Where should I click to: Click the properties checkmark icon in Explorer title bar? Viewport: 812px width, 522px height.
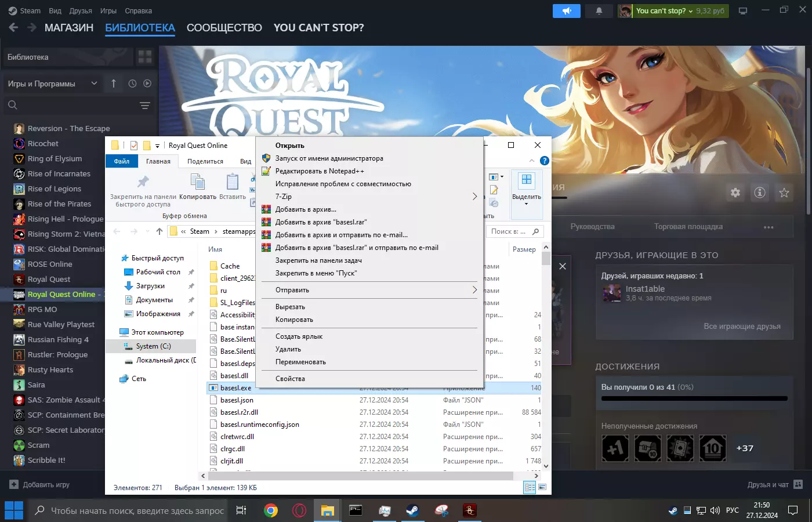[134, 146]
